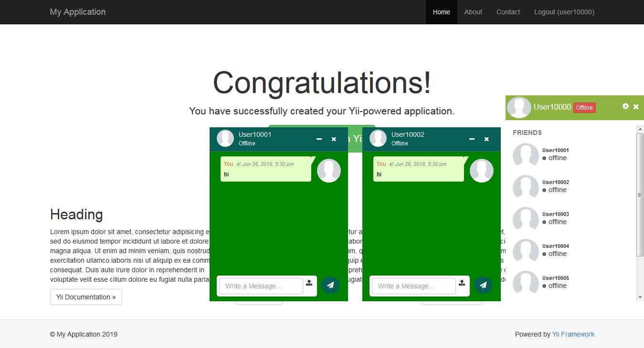Close the User10002 chat box

click(x=486, y=139)
